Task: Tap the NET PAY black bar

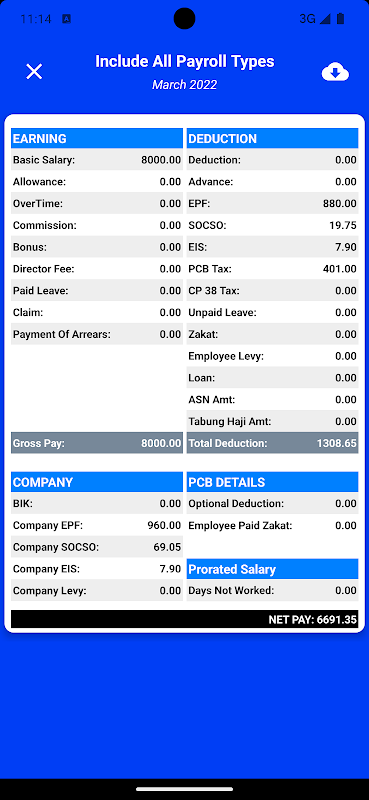Action: (x=185, y=619)
